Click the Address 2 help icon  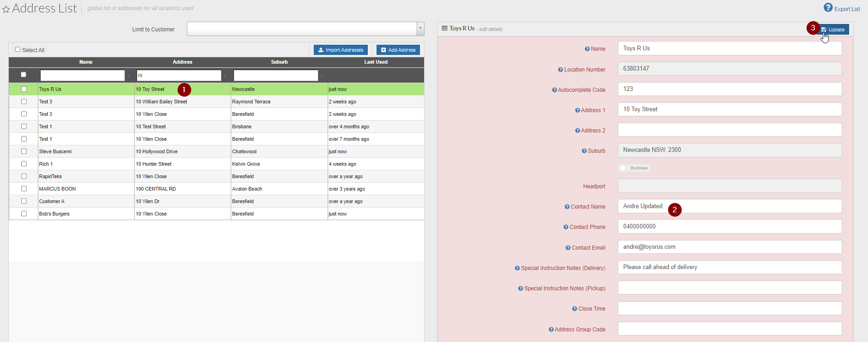coord(577,131)
